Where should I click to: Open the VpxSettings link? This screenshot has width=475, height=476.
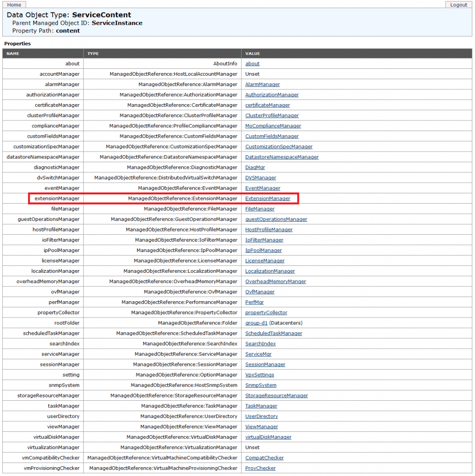259,375
